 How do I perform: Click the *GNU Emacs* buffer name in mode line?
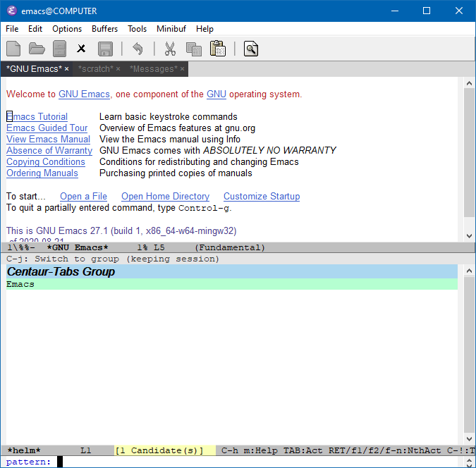(78, 247)
